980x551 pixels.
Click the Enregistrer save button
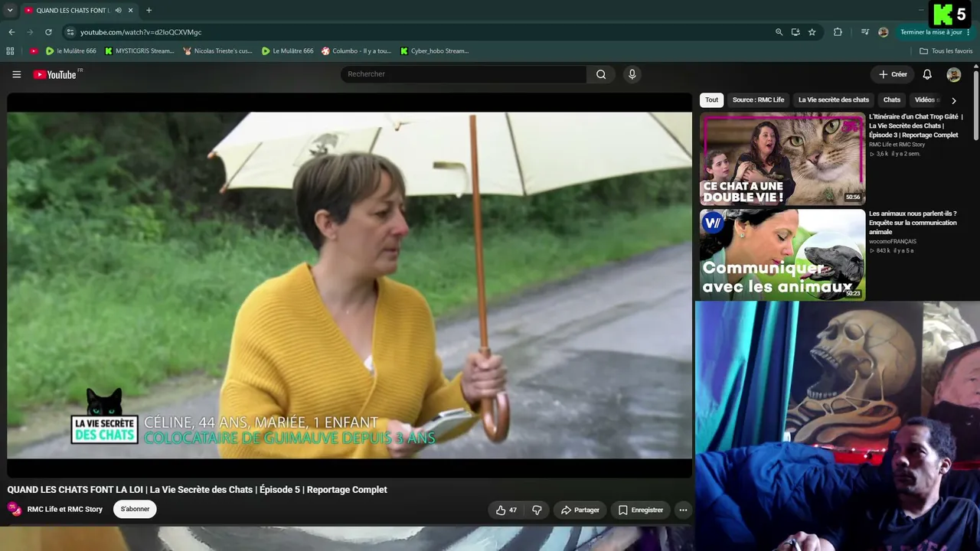point(641,510)
